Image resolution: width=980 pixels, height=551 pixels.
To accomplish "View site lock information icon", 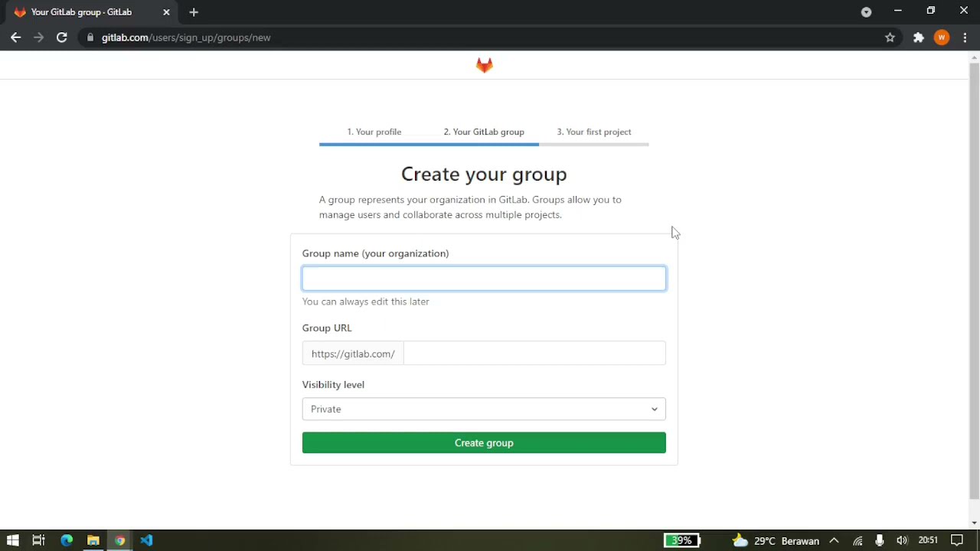I will 90,37.
